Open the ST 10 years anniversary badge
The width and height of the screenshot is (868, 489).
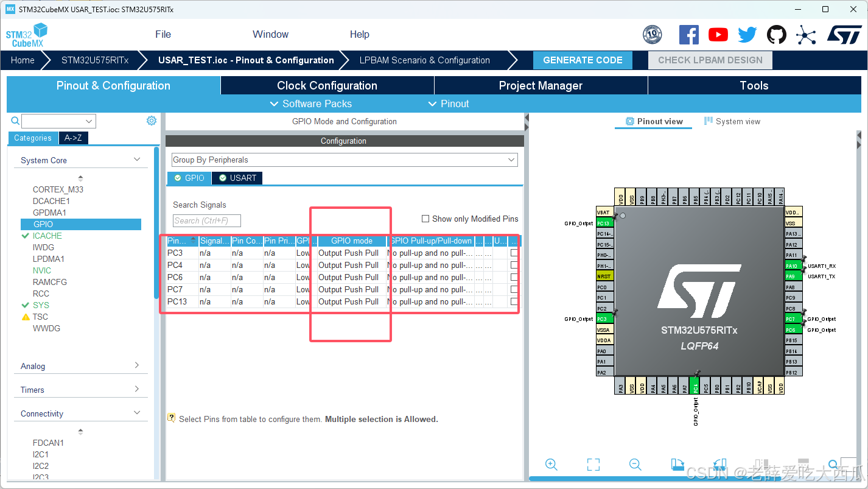pos(652,35)
